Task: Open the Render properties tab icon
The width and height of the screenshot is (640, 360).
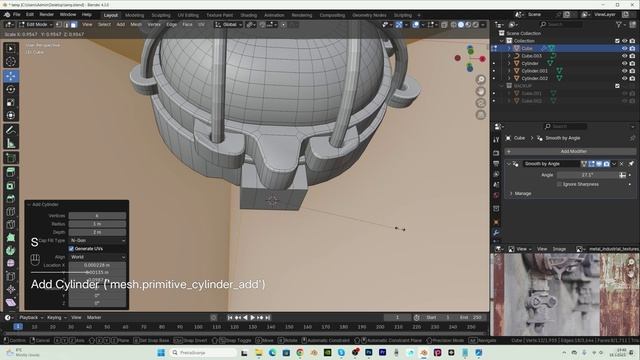Action: (x=496, y=153)
